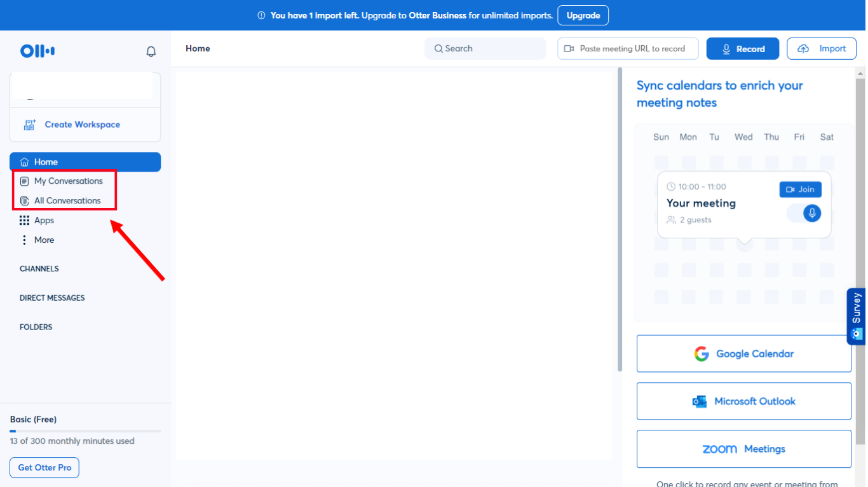
Task: Click the Create Workspace building icon
Action: point(30,125)
